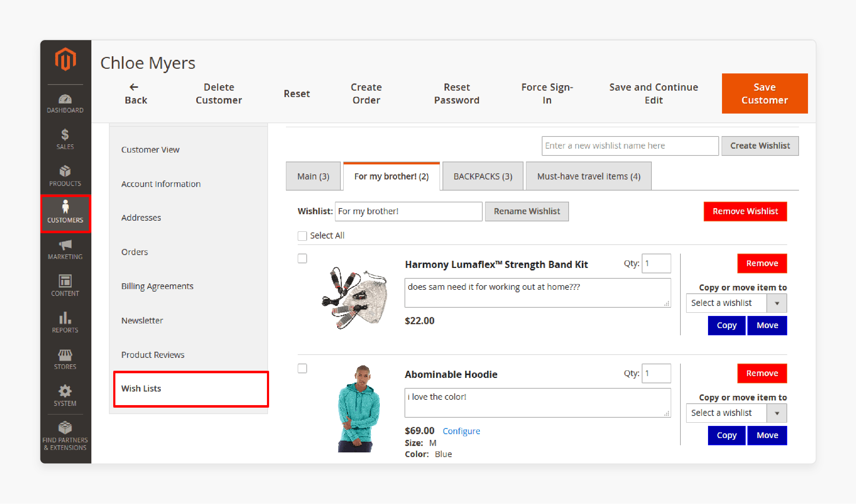
Task: Check the Harmony Lumaflex Strength Band Kit checkbox
Action: 302,258
